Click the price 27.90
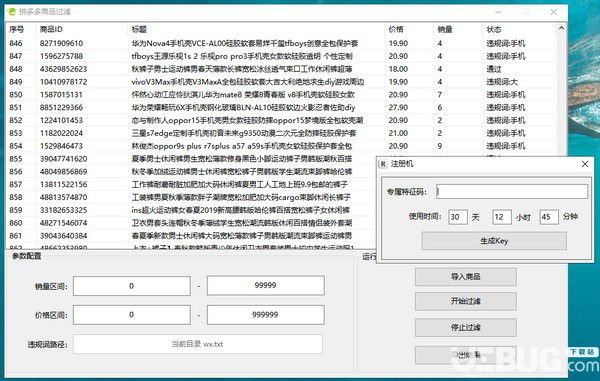The image size is (600, 381). (398, 108)
